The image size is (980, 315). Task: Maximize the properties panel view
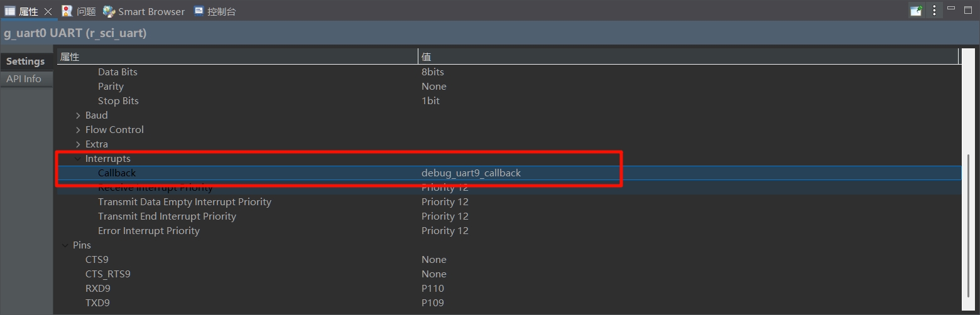coord(968,9)
